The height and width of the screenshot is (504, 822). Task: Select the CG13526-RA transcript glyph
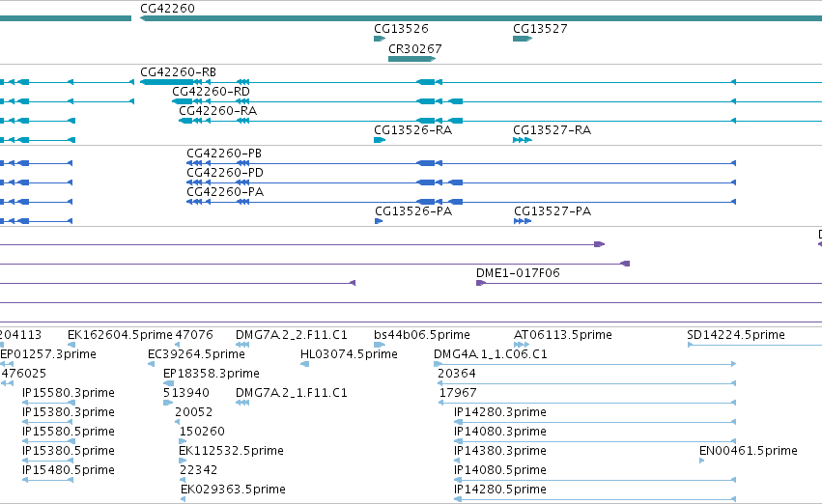coord(380,140)
